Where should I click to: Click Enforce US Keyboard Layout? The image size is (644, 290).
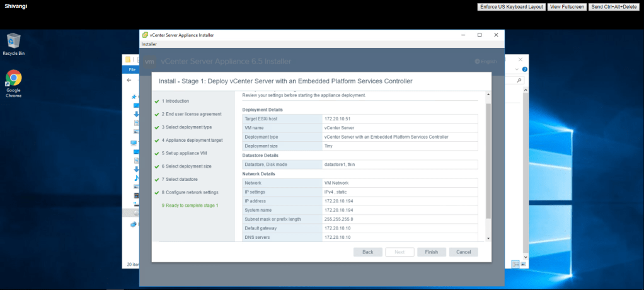click(x=511, y=6)
